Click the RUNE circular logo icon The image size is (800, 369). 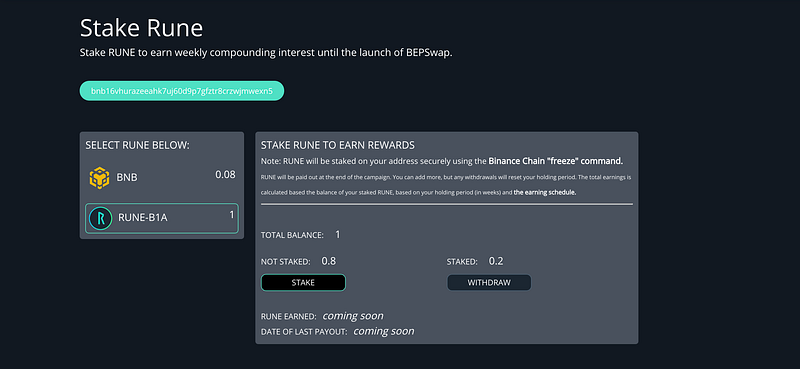(x=101, y=218)
